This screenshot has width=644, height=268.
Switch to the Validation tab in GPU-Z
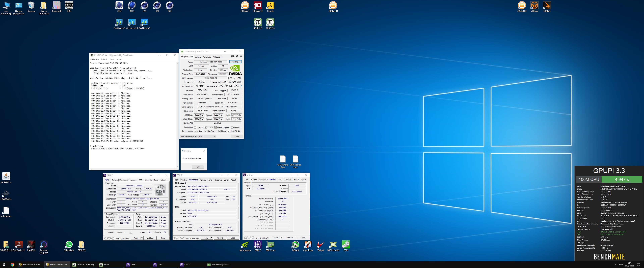(217, 57)
